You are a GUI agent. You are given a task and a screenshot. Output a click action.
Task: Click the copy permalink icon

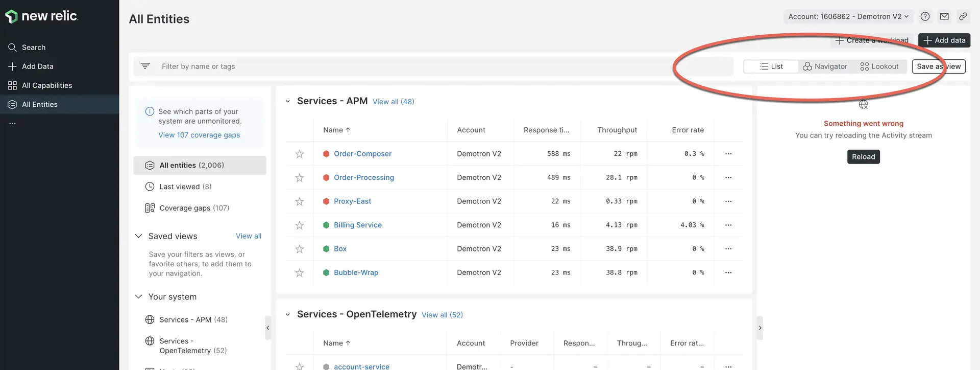pos(963,16)
